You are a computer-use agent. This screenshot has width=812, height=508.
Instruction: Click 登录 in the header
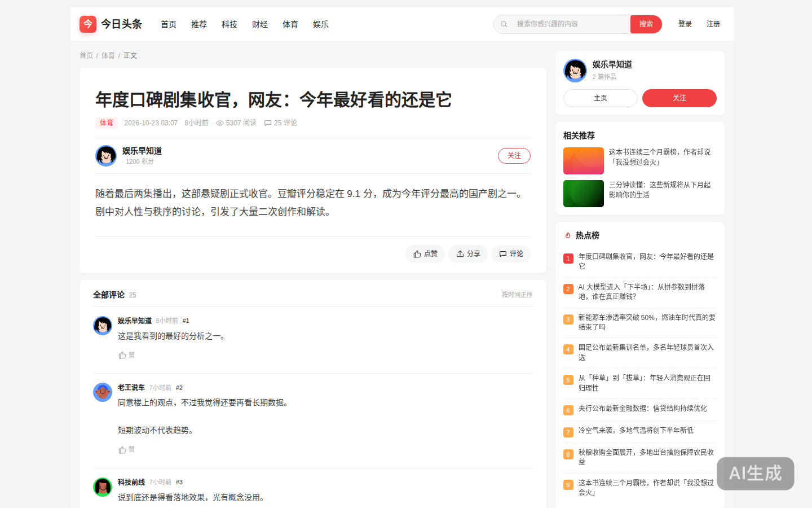tap(685, 24)
